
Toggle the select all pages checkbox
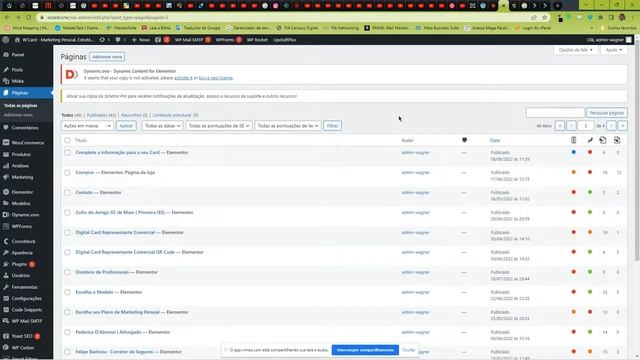pos(67,140)
